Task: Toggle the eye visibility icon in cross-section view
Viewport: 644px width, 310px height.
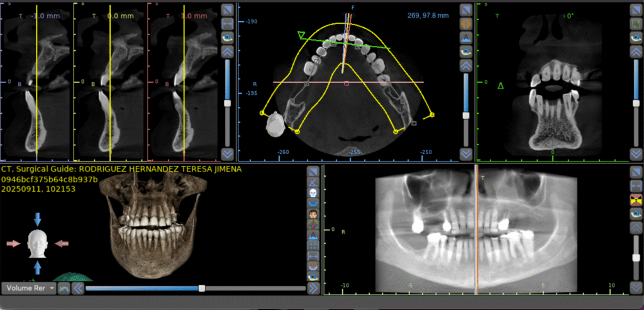Action: click(228, 37)
